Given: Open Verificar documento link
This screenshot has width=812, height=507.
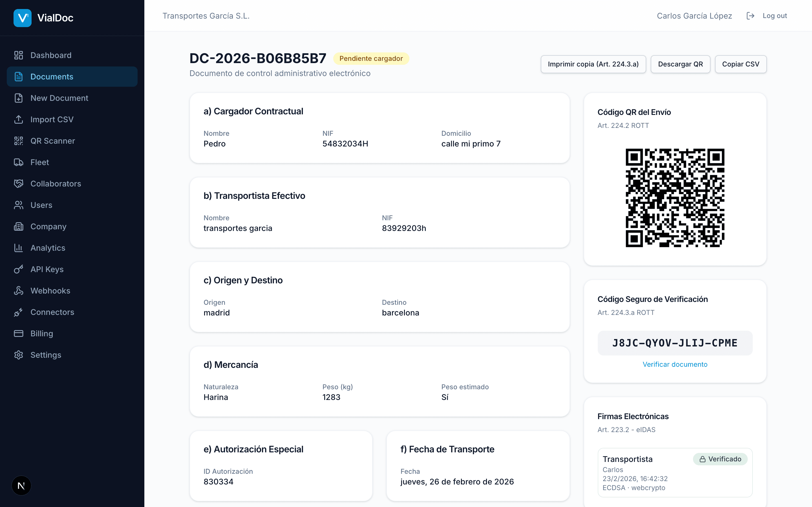Looking at the screenshot, I should [x=675, y=364].
